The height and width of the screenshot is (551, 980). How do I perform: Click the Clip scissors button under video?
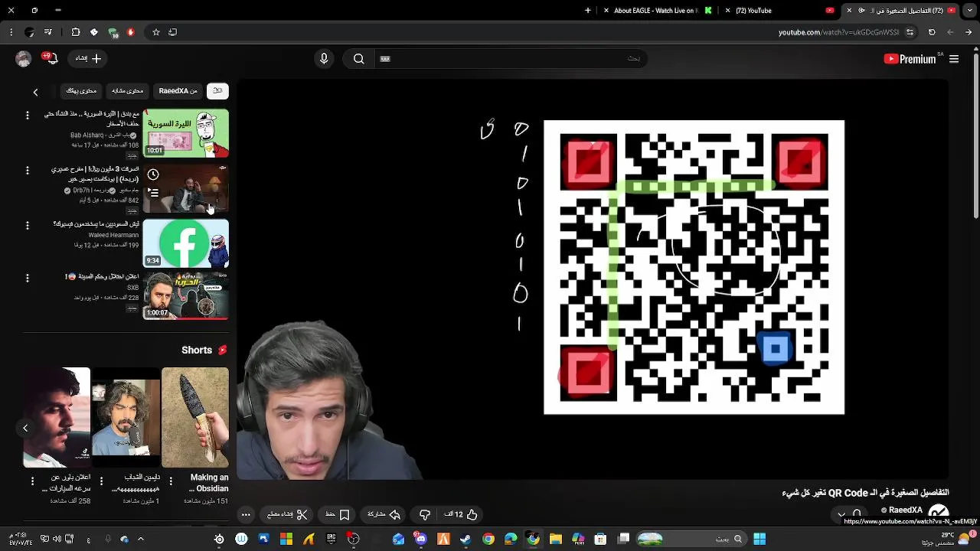[x=287, y=514]
